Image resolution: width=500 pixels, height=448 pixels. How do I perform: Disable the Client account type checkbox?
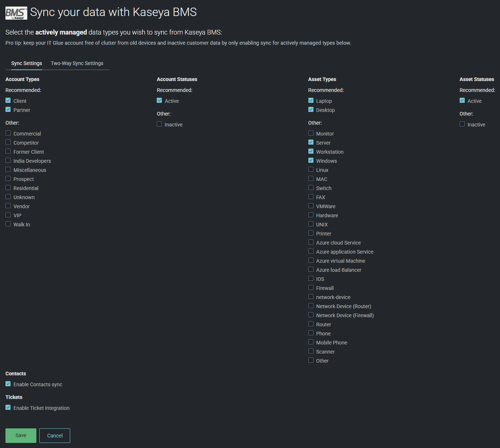point(8,100)
